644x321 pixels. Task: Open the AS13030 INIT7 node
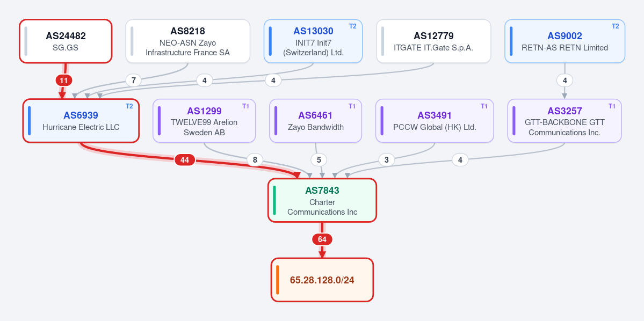click(313, 41)
